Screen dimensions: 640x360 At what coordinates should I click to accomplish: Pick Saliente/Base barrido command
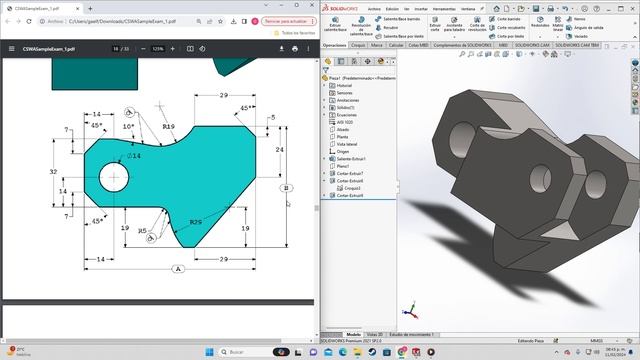[x=398, y=19]
